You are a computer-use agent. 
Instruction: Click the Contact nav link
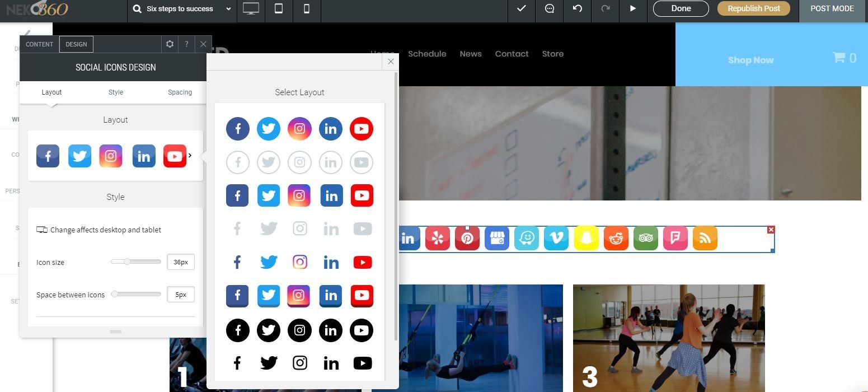(512, 54)
